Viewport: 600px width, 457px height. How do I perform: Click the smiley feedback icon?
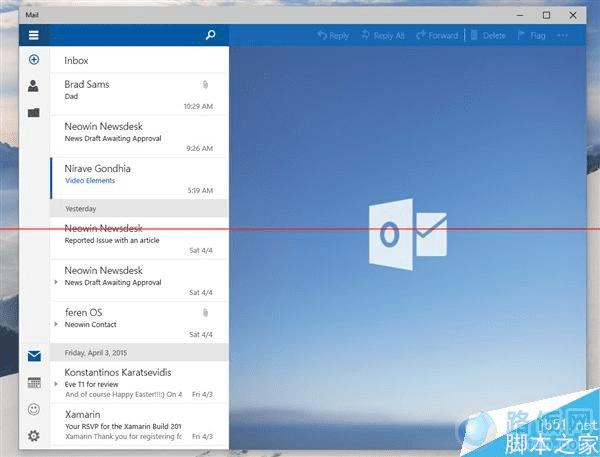tap(34, 409)
